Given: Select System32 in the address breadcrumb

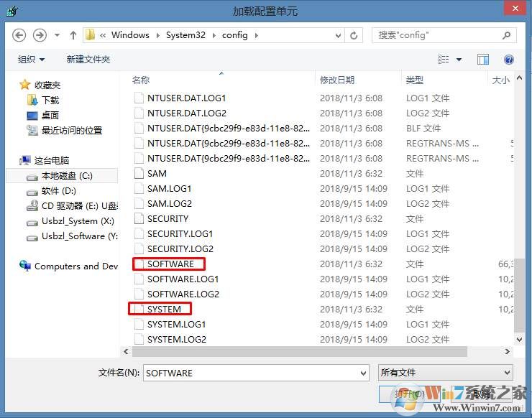Looking at the screenshot, I should coord(185,35).
